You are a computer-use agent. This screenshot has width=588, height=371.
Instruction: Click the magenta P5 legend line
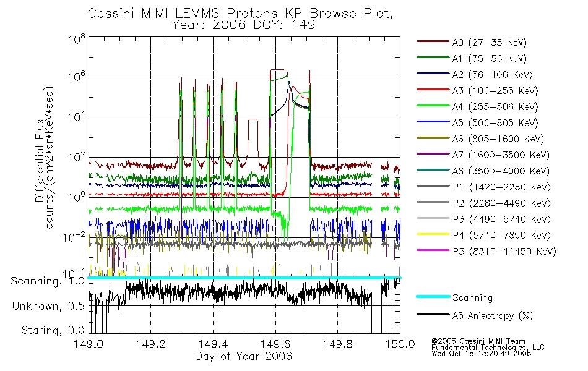pos(433,250)
